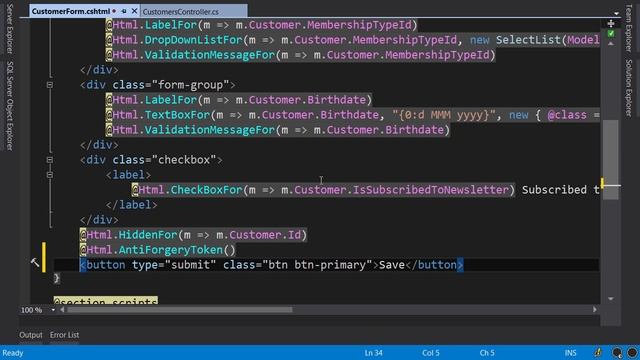Click the editor split-window icon

[x=611, y=23]
